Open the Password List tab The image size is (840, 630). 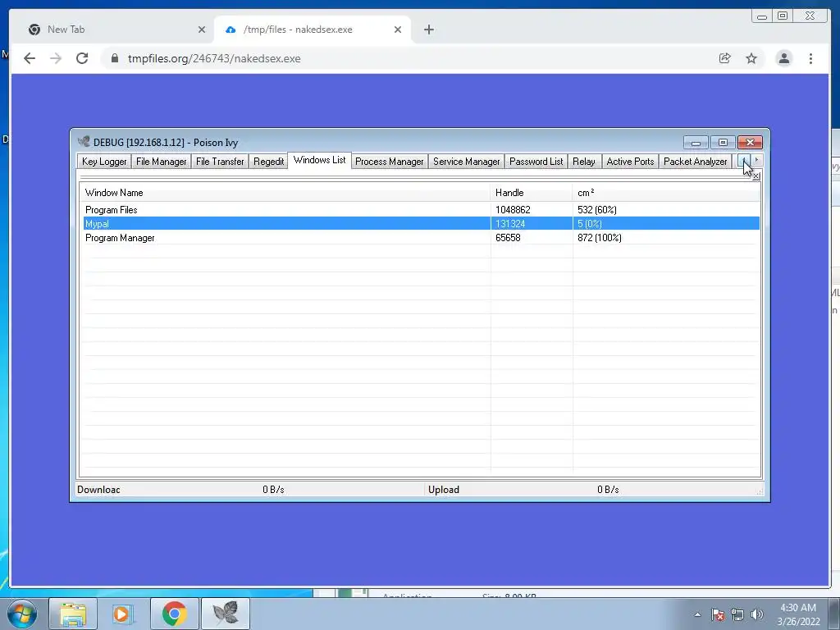[536, 162]
